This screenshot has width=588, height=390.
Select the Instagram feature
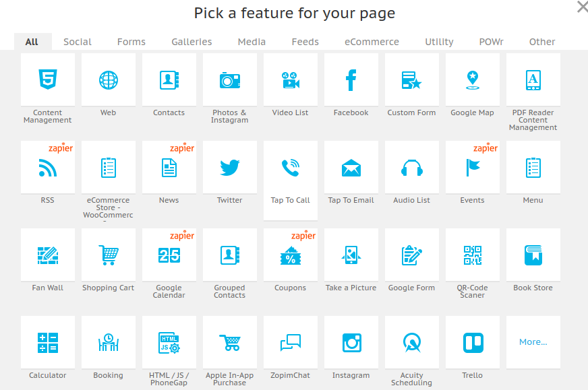point(351,342)
